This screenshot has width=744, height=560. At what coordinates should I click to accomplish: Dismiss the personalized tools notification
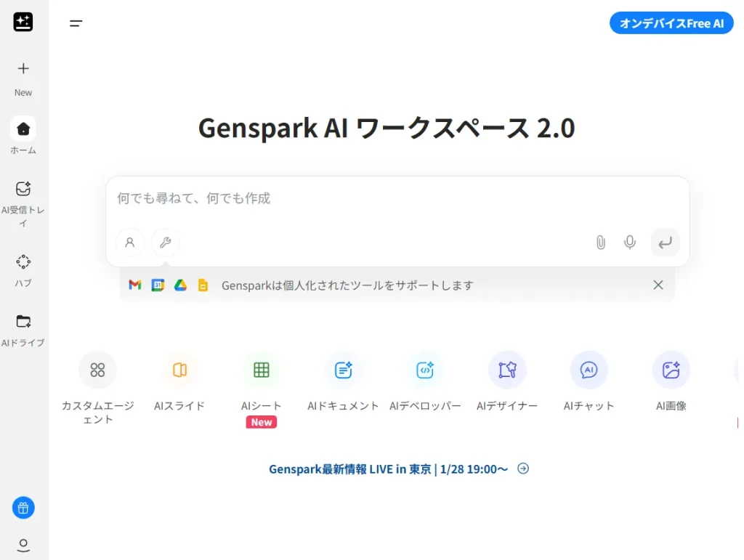658,285
